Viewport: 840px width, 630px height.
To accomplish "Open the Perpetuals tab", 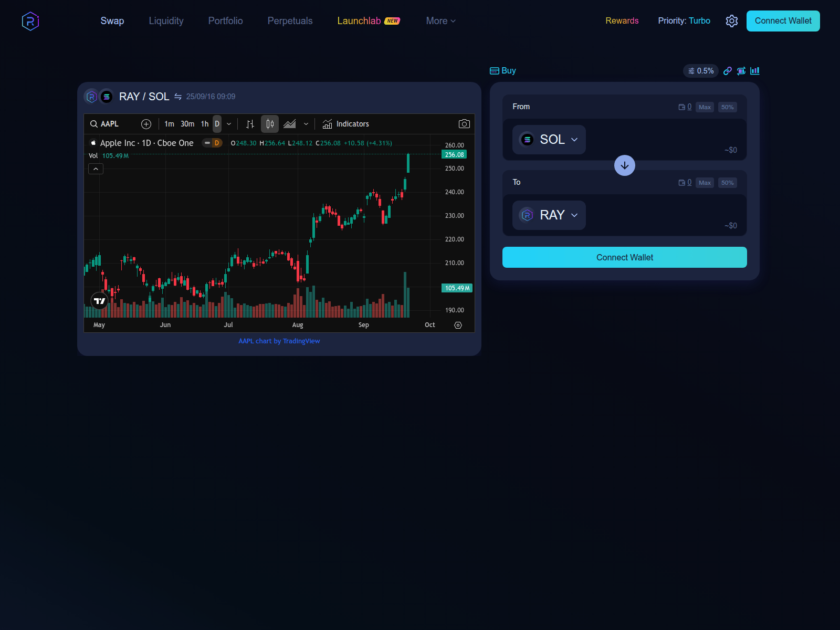I will (290, 21).
